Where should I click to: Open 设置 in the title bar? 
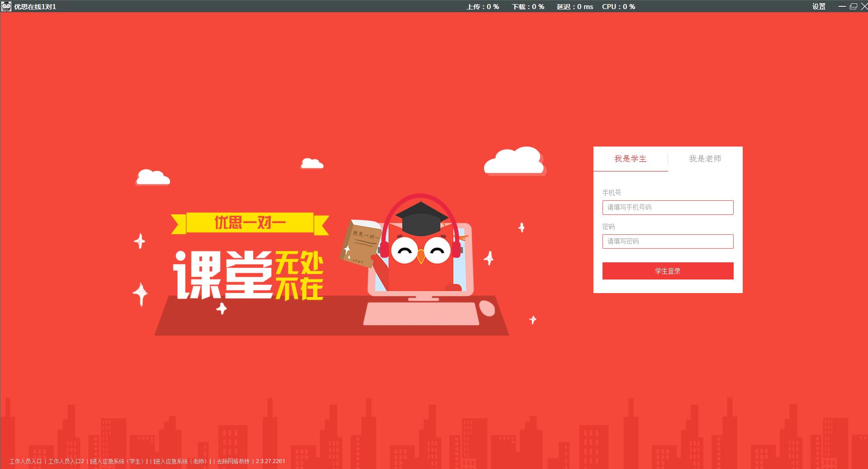819,6
